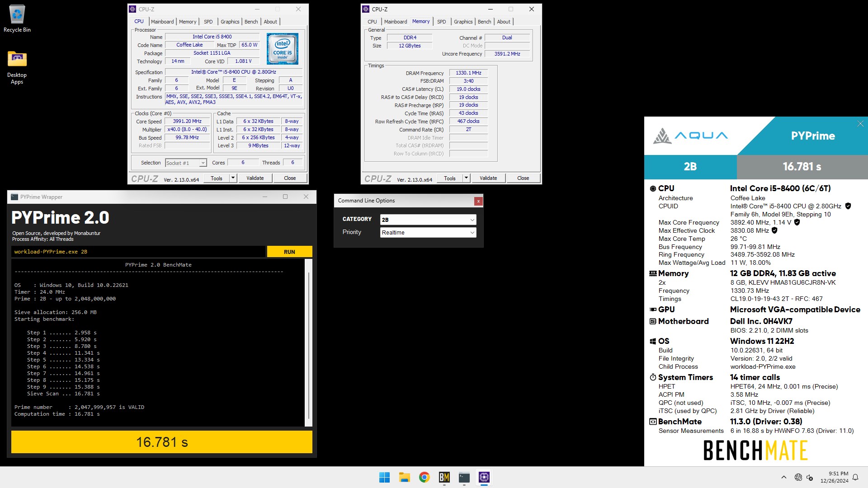Launch Google Chrome from the taskbar
The image size is (868, 488).
[424, 477]
